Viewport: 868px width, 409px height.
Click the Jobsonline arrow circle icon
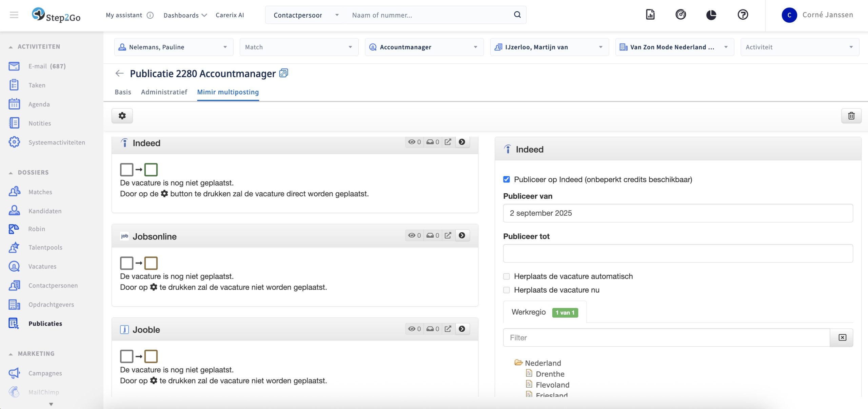click(x=462, y=235)
